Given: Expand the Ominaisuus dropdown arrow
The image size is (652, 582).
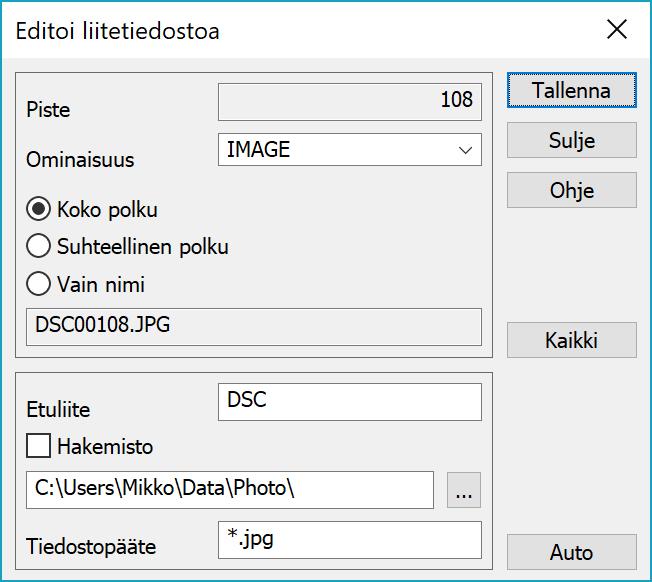Looking at the screenshot, I should click(x=465, y=150).
